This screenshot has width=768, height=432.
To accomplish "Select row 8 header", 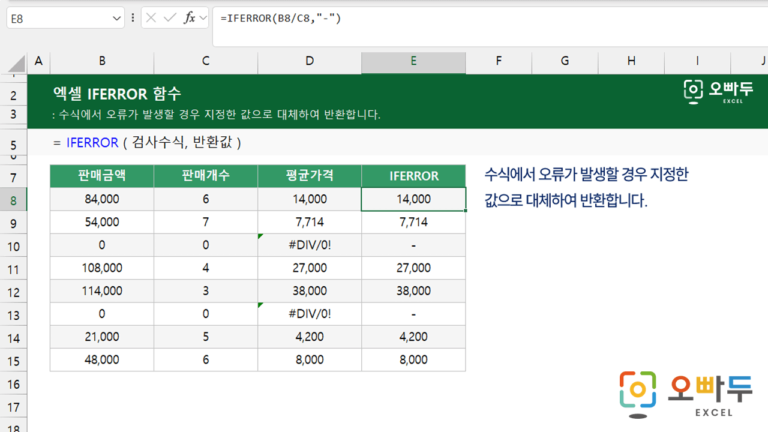I will pos(13,200).
